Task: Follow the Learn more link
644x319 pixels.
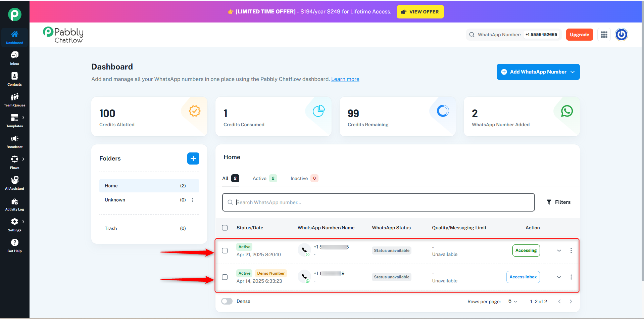Action: point(345,79)
